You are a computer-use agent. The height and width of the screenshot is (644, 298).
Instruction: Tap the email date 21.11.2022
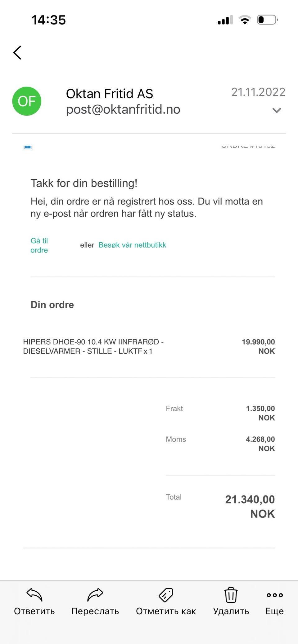[258, 92]
